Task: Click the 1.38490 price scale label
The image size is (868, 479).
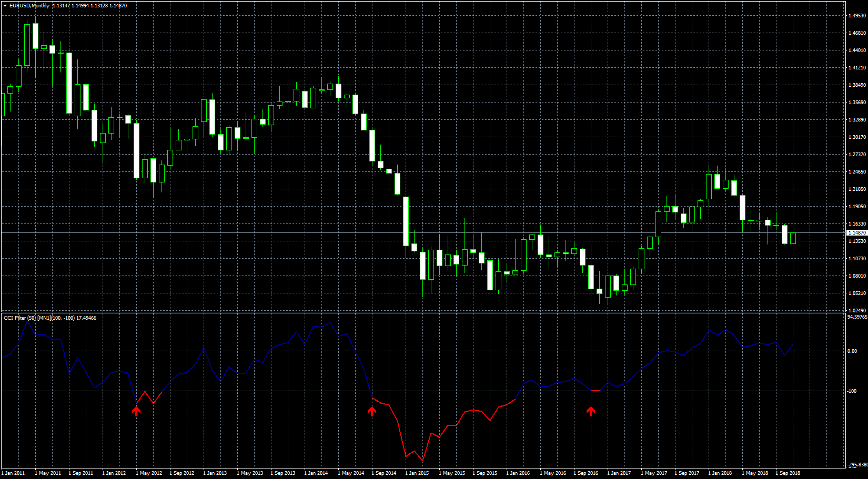Action: pos(857,85)
